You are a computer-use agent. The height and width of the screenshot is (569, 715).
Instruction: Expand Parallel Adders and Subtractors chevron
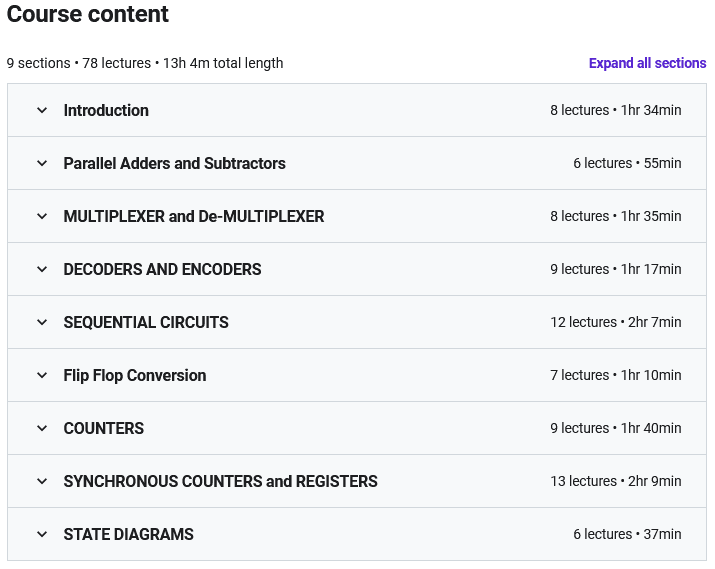[42, 163]
